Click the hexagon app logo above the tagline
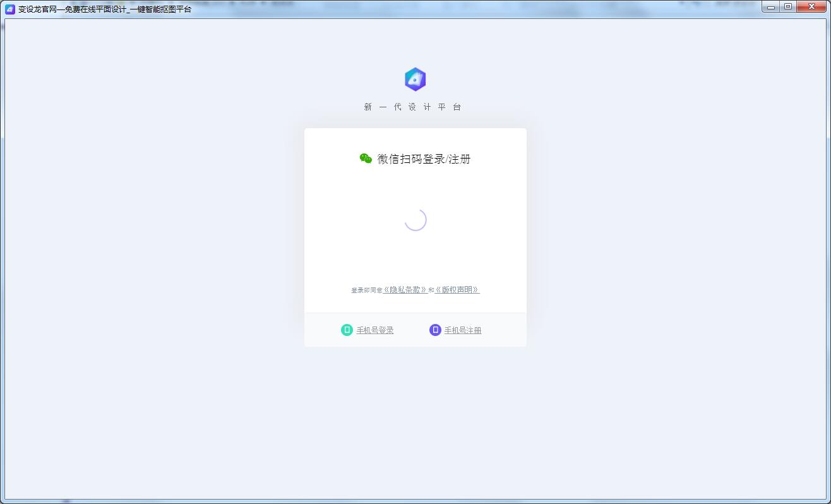Screen dimensions: 831x504 tap(415, 80)
